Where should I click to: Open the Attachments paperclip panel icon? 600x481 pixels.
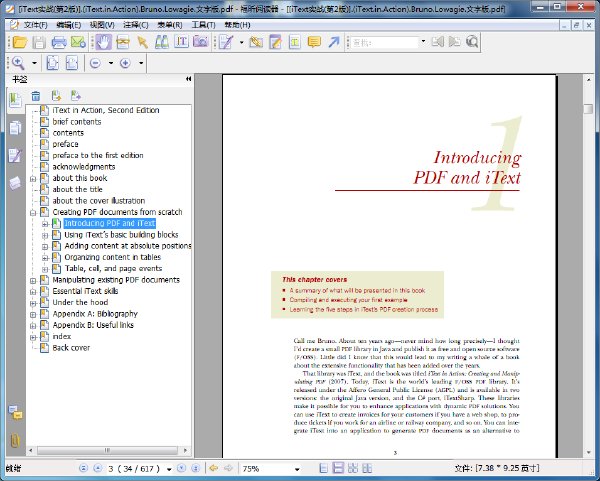click(x=15, y=441)
